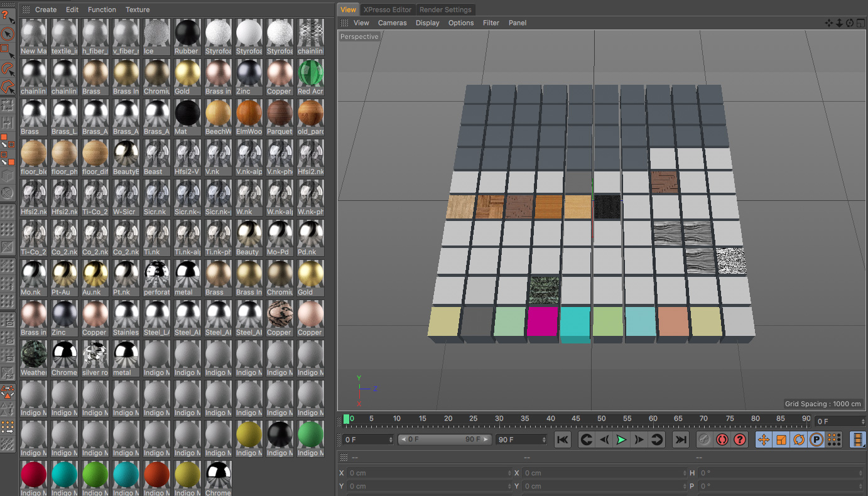Select the Live Selection circle tool
This screenshot has width=868, height=496.
(7, 33)
